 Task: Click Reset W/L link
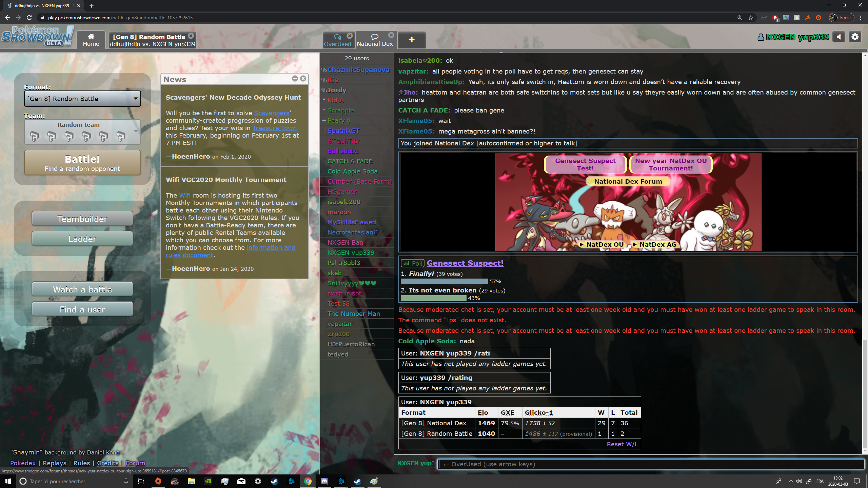point(622,444)
